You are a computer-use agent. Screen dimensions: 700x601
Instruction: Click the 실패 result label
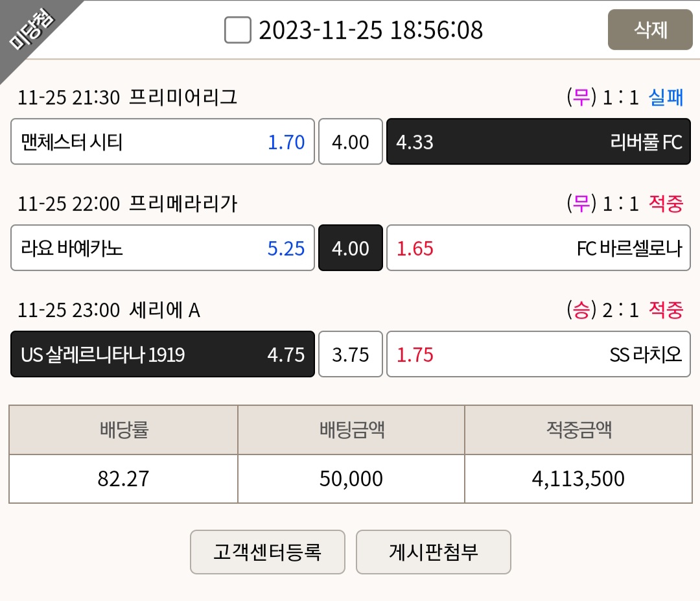[666, 97]
